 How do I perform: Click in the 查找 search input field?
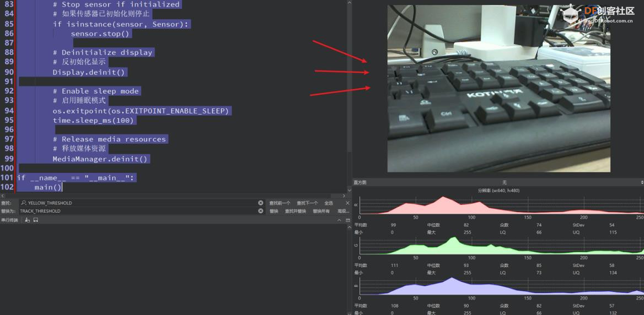pyautogui.click(x=138, y=203)
